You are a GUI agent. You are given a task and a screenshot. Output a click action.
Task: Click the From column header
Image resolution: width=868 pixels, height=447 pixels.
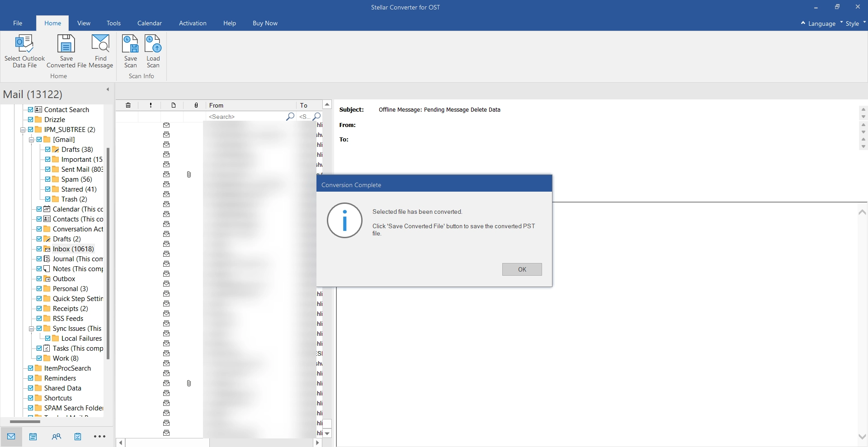coord(251,105)
